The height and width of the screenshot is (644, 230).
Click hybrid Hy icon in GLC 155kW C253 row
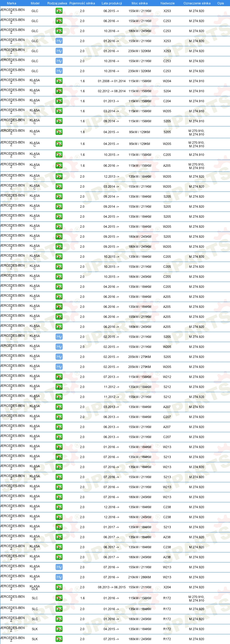click(59, 61)
